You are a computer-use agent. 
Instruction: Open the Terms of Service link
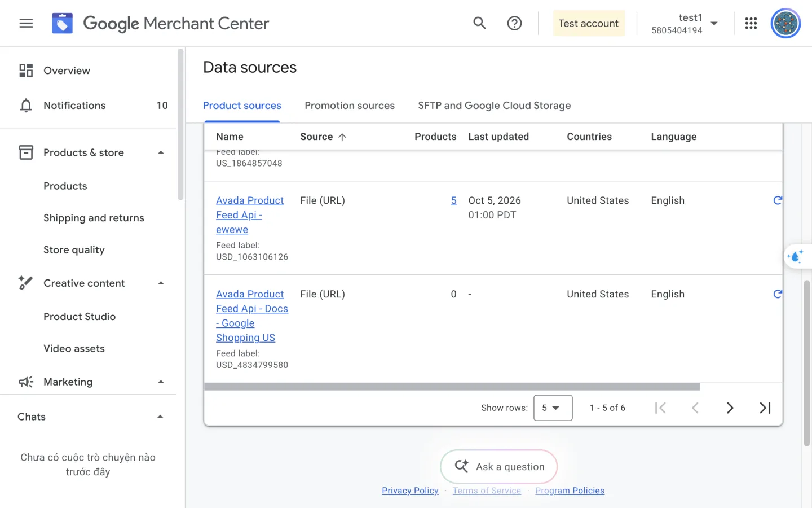point(487,491)
